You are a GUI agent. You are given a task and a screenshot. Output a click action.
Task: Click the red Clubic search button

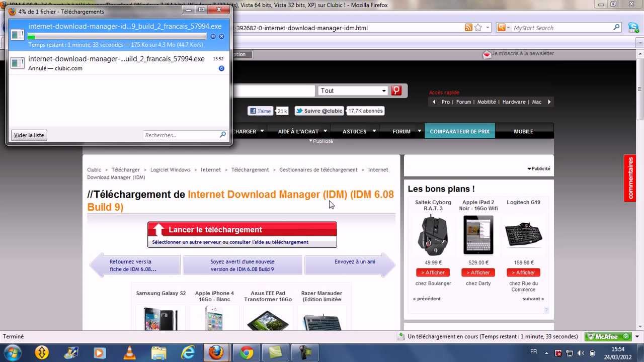click(396, 90)
